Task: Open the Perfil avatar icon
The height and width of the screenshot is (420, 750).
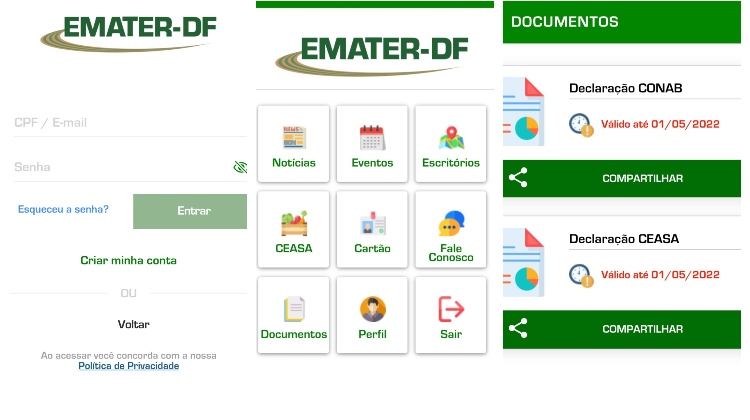Action: (x=372, y=309)
